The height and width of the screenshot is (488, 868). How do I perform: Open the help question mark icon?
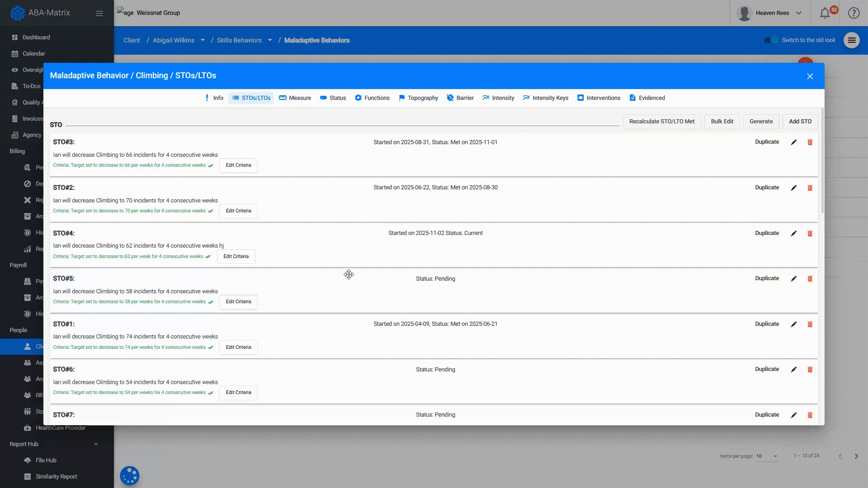(854, 13)
